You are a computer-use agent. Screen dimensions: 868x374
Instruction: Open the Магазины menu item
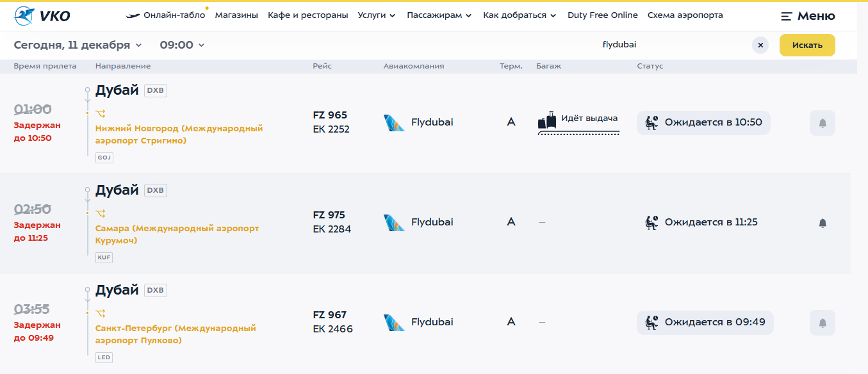(236, 15)
